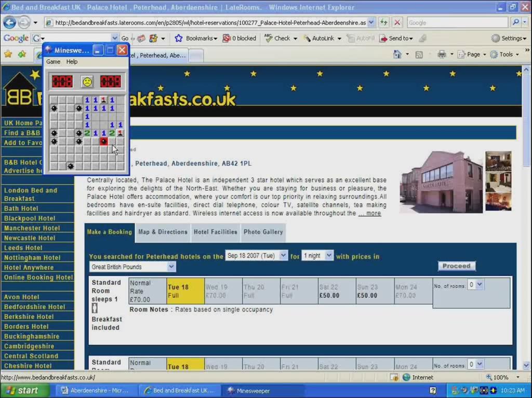Follow the '... more' description link
The image size is (532, 398).
coord(369,213)
